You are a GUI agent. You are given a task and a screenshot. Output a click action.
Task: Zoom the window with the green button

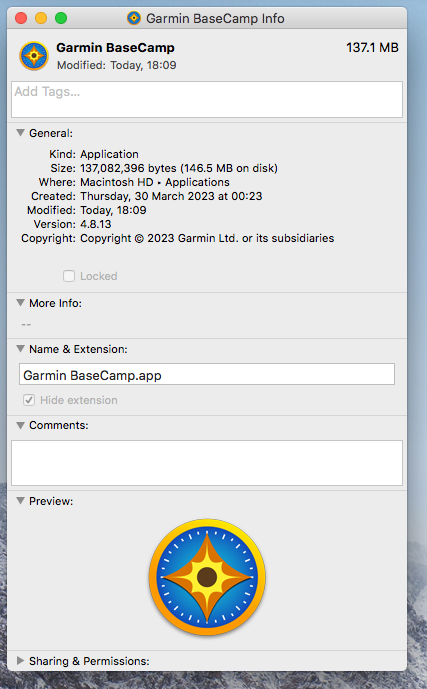click(x=61, y=18)
